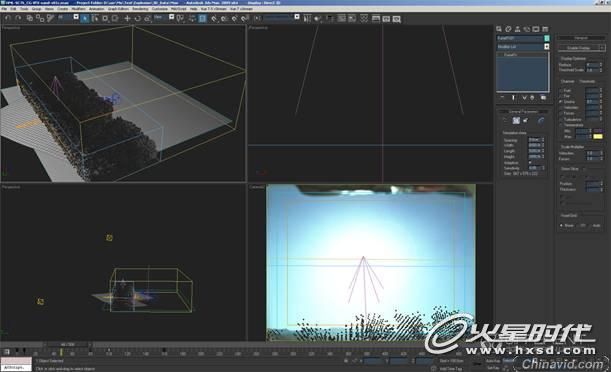The width and height of the screenshot is (611, 372).
Task: Open the named selection sets dropdown
Action: [281, 17]
